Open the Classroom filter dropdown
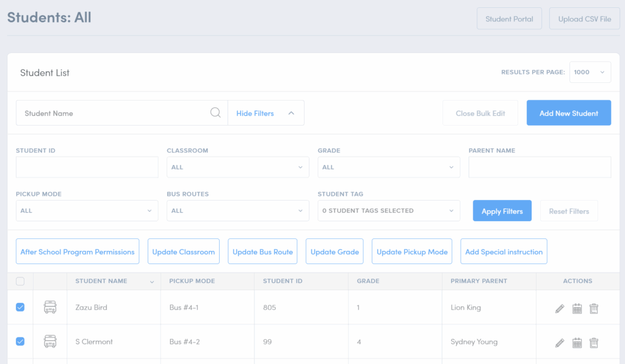This screenshot has height=364, width=625. [x=237, y=167]
